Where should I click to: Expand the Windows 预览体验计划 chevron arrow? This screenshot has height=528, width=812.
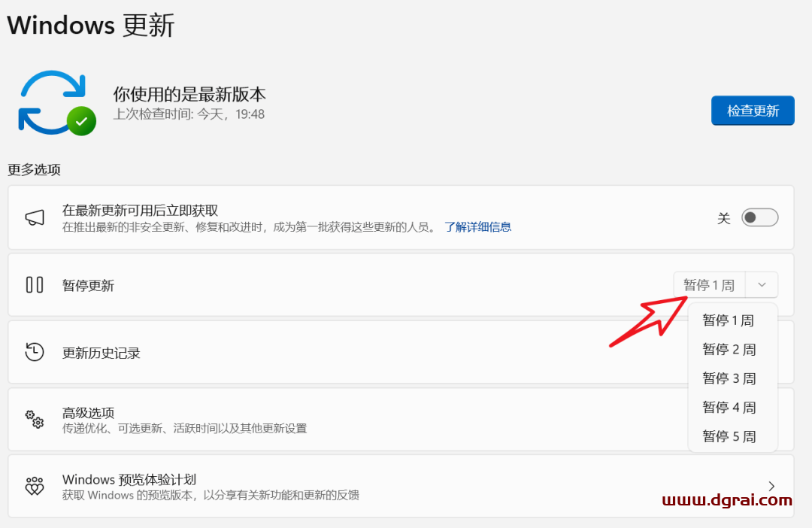pyautogui.click(x=771, y=486)
